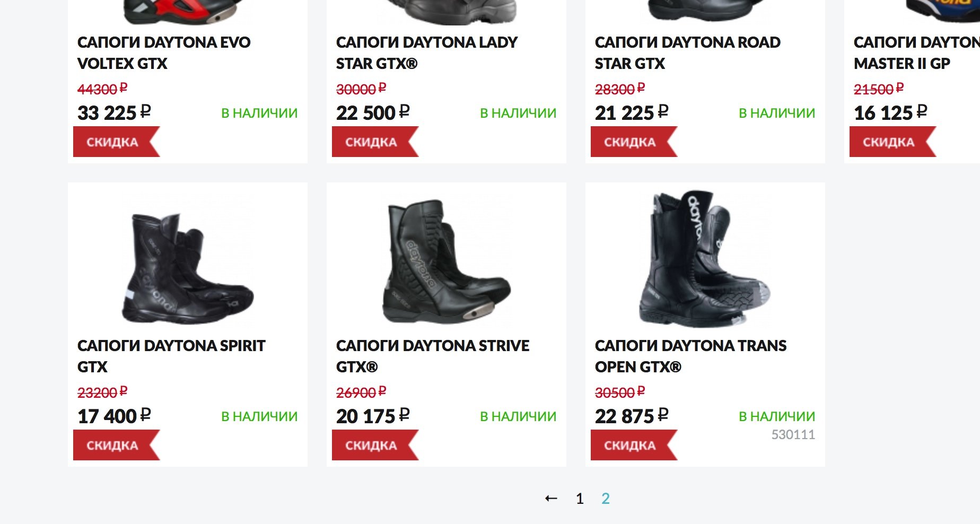Open the Сапоги Daytona Road Star GTX title
Viewport: 980px width, 524px height.
[x=687, y=53]
